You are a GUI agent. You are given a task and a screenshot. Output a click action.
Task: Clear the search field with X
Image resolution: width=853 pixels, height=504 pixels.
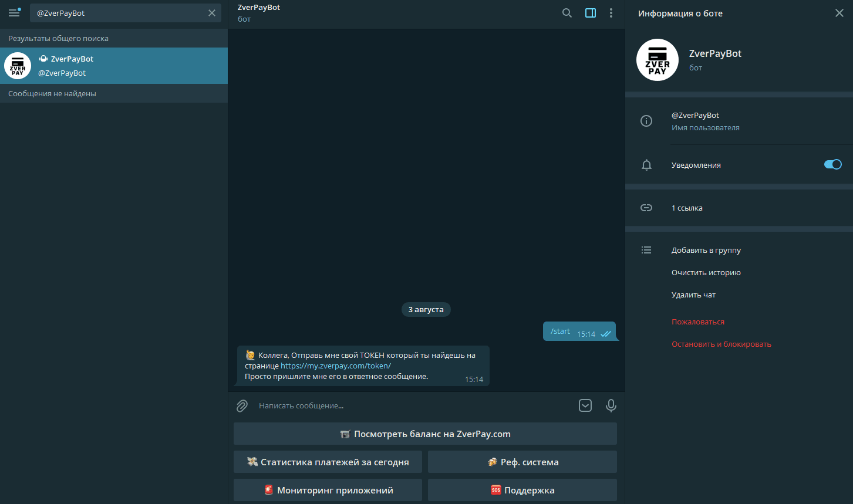point(212,13)
